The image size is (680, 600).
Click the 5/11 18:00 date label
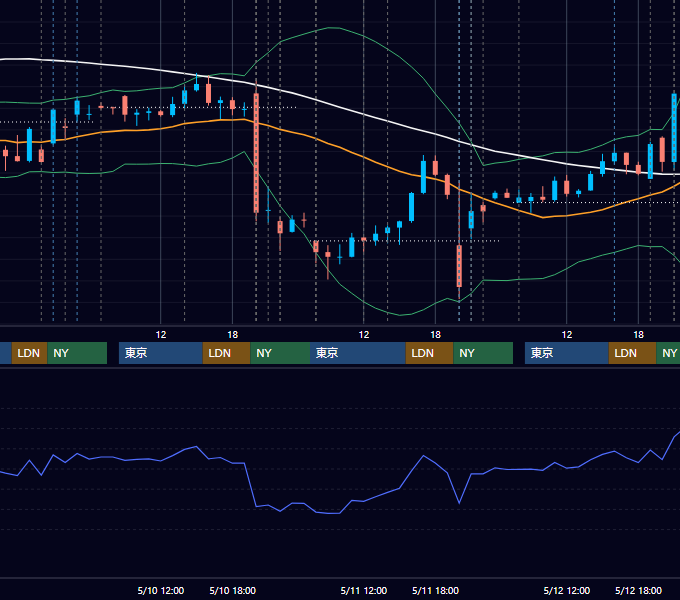(x=435, y=590)
